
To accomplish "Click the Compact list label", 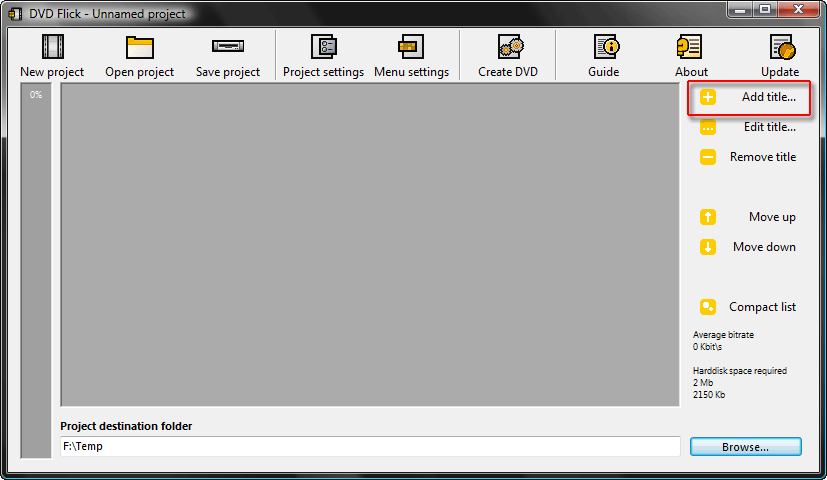I will point(762,307).
